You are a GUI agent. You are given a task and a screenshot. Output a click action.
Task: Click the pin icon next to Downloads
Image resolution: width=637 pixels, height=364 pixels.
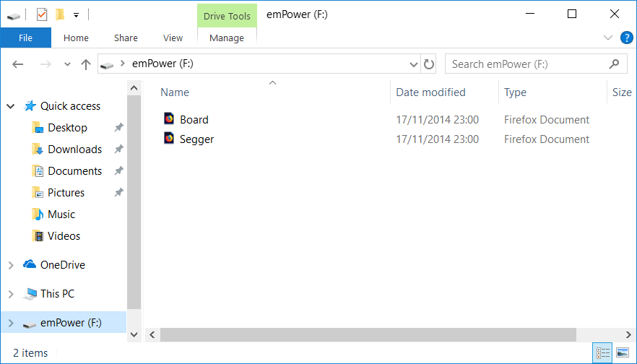[x=118, y=149]
